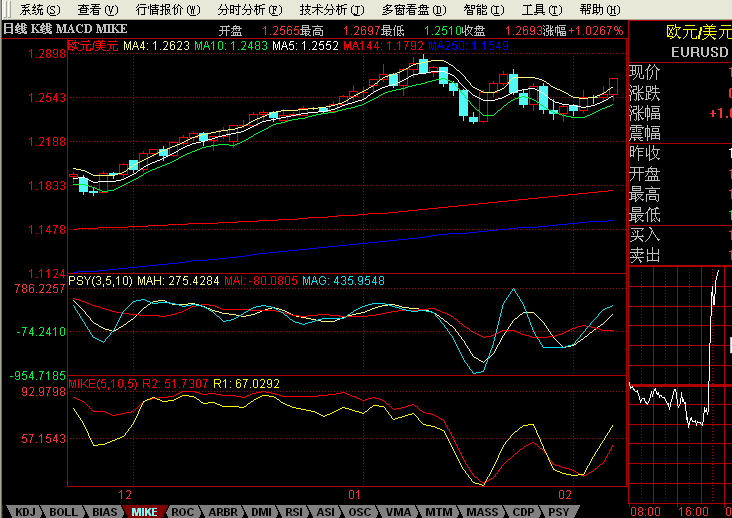Open the 帮助(H) menu

(x=600, y=10)
